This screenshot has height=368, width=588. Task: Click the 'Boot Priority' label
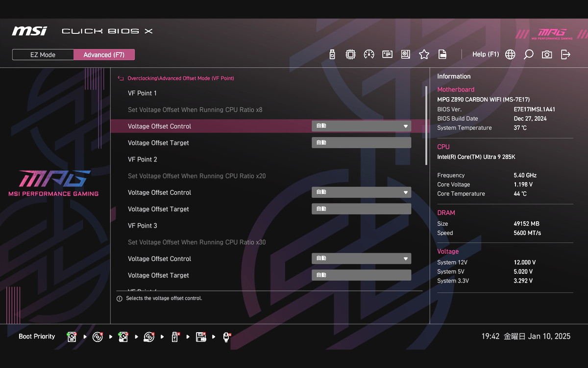[37, 337]
